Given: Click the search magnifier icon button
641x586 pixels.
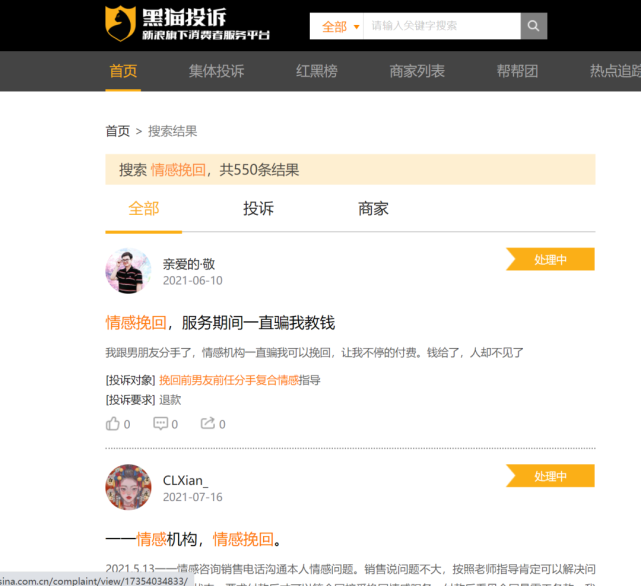Looking at the screenshot, I should [x=534, y=26].
